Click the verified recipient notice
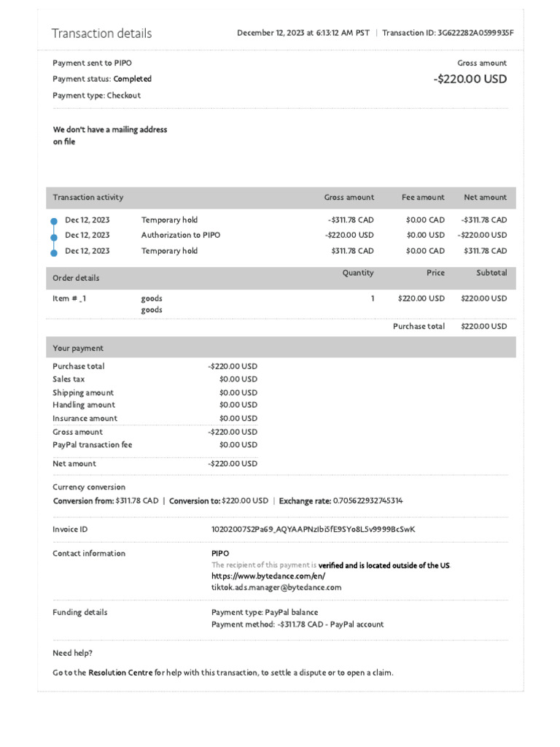The height and width of the screenshot is (747, 560). point(330,565)
